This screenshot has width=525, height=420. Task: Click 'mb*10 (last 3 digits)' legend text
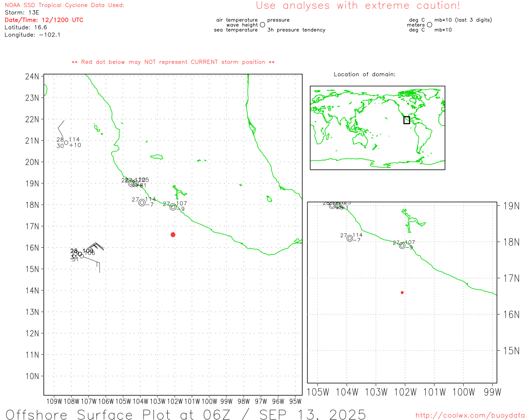463,20
